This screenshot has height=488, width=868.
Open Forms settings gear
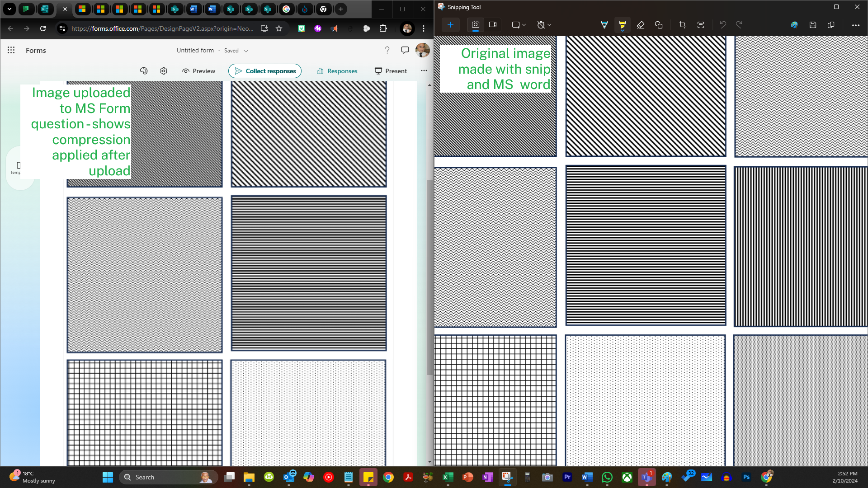click(x=163, y=71)
